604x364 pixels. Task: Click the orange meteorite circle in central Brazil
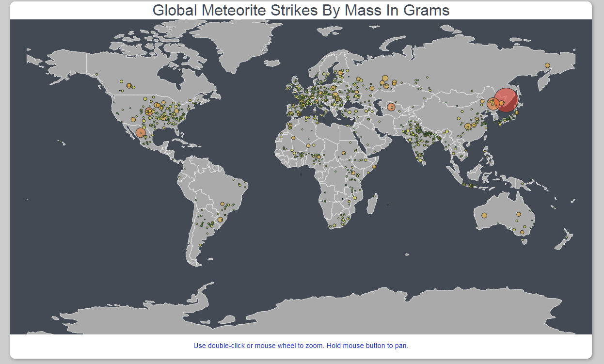(x=223, y=205)
